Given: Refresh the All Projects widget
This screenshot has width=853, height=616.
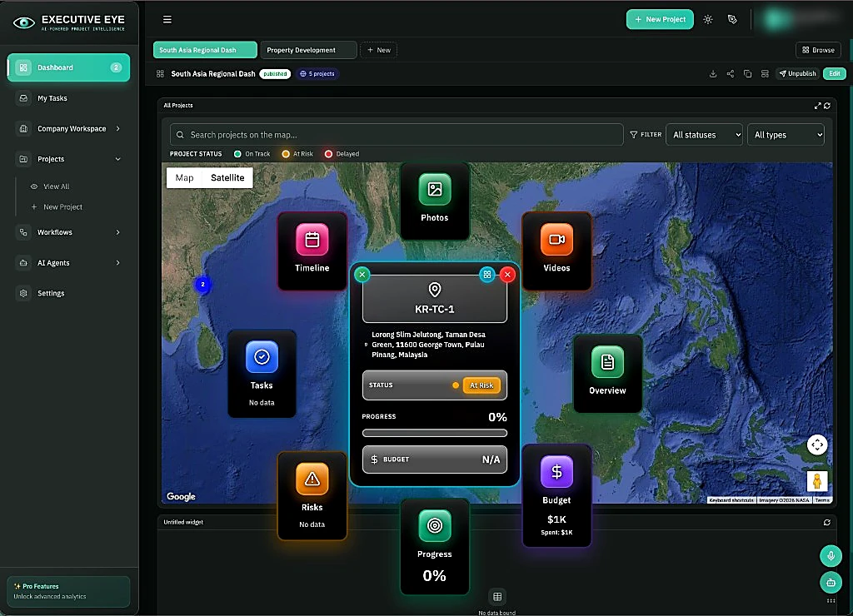Looking at the screenshot, I should (x=827, y=106).
